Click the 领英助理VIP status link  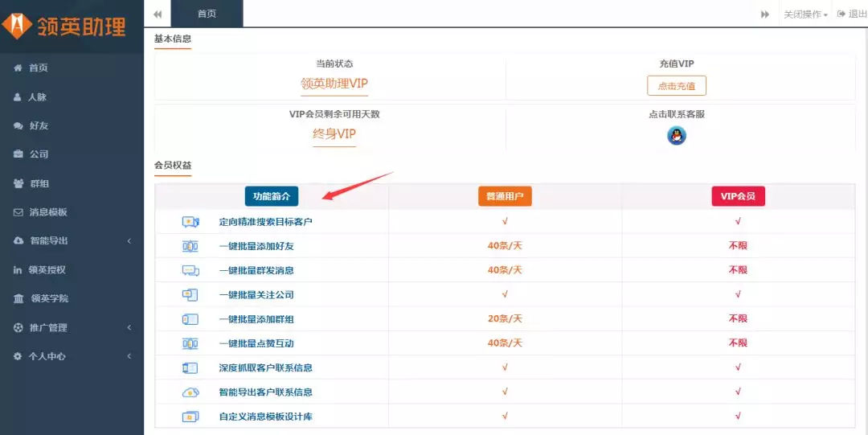tap(334, 84)
